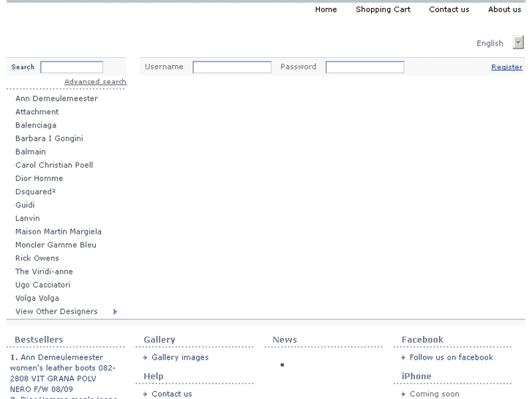
Task: Open the Shopping Cart page
Action: [x=383, y=10]
